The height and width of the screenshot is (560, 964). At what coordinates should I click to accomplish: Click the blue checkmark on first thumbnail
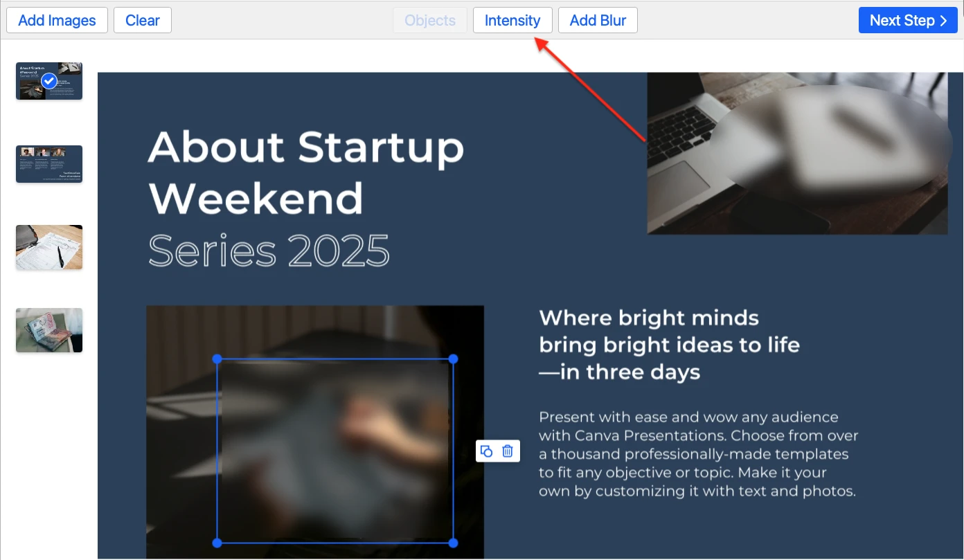48,81
